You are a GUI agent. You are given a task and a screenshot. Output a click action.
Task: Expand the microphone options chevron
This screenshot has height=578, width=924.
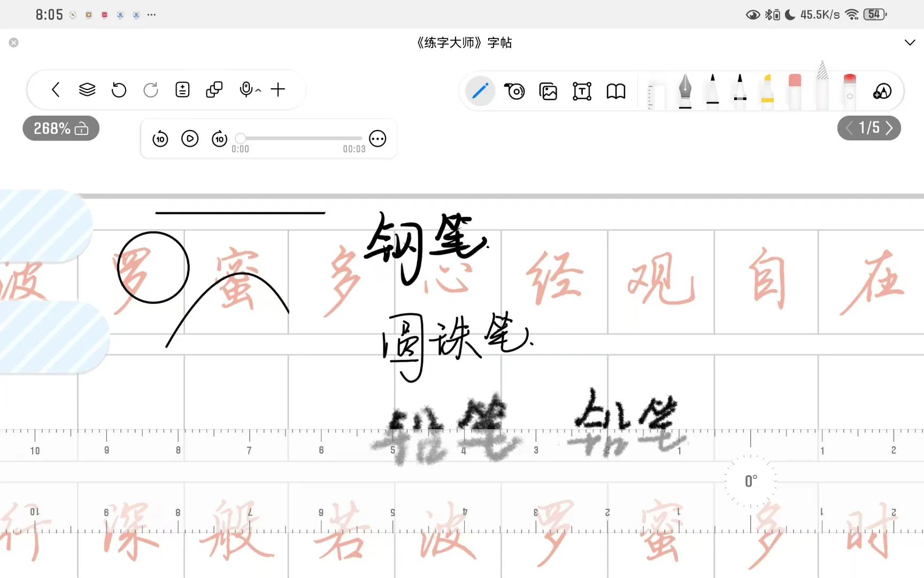point(259,90)
